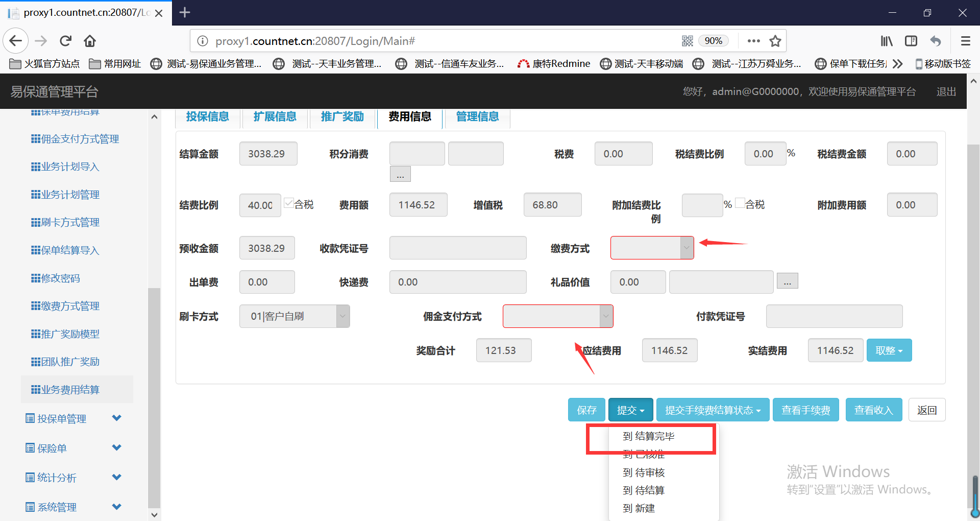Go to browser home page icon

point(90,41)
